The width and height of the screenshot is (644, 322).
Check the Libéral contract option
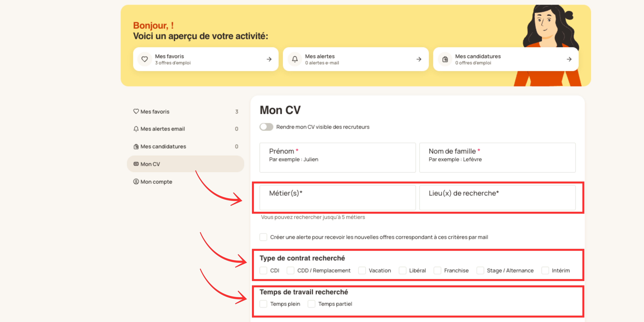(x=402, y=270)
